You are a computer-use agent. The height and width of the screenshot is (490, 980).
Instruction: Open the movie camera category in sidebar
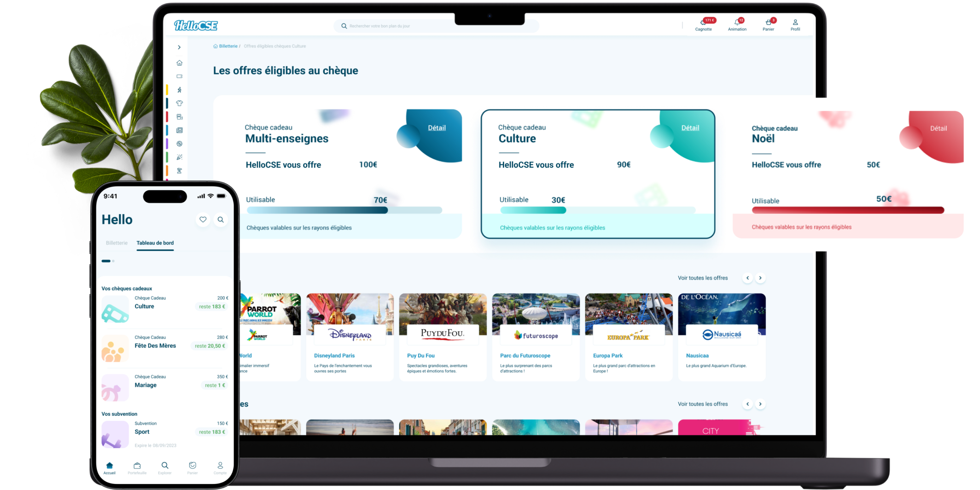click(x=180, y=117)
